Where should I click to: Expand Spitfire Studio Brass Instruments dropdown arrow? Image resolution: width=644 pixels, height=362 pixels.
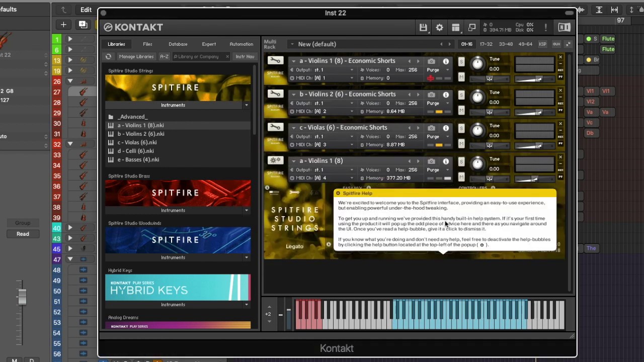[246, 211]
